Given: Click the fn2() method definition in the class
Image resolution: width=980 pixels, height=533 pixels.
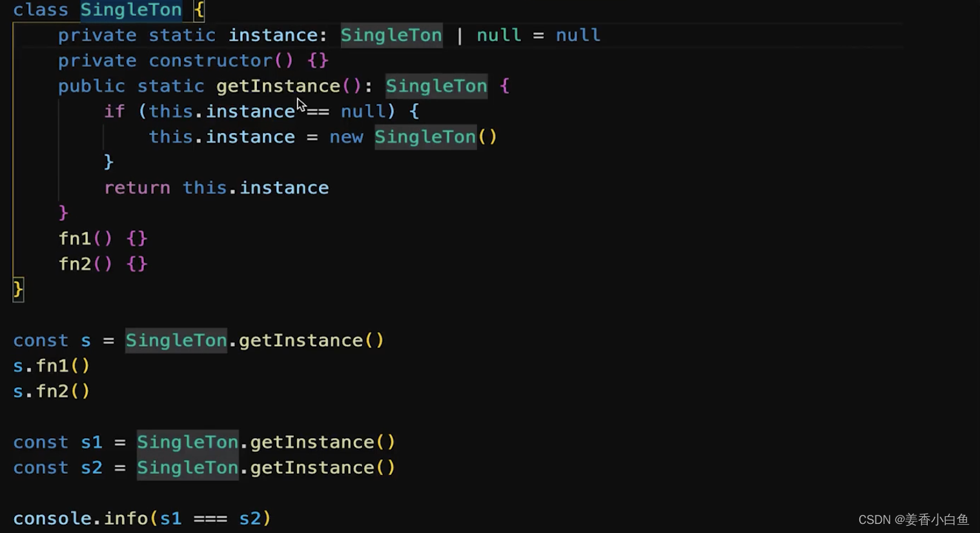Looking at the screenshot, I should pyautogui.click(x=103, y=264).
